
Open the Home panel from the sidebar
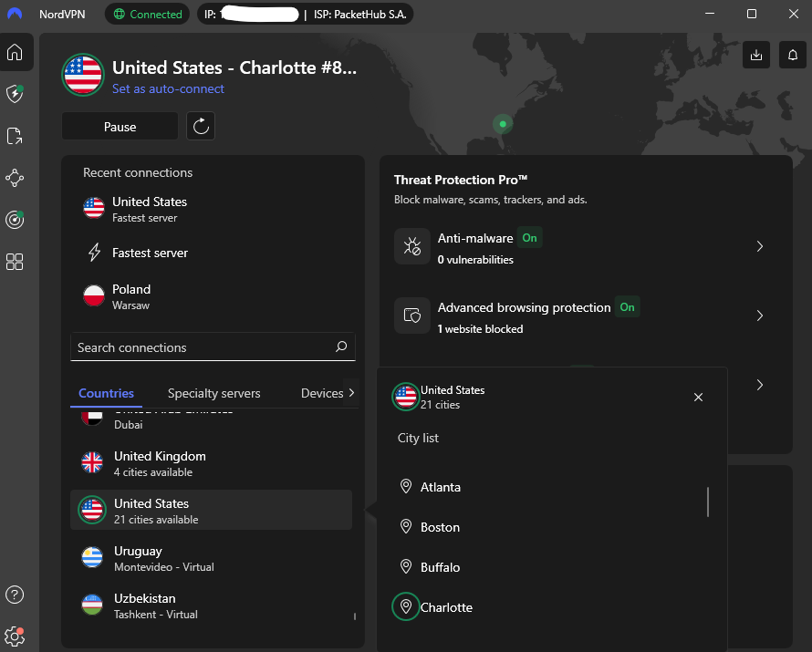16,52
